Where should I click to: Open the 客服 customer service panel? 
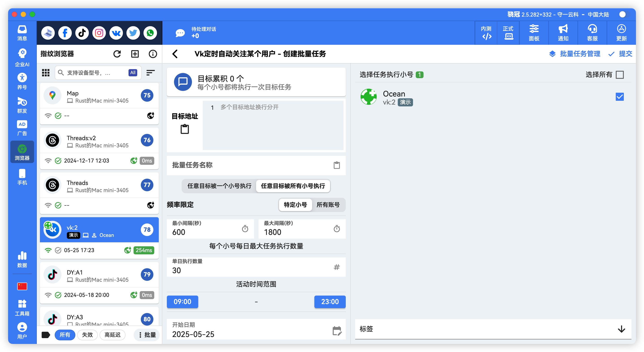coord(592,33)
